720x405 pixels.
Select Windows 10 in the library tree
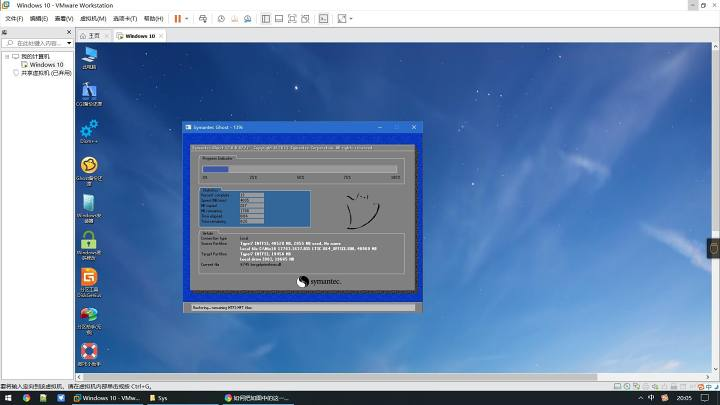tap(46, 65)
